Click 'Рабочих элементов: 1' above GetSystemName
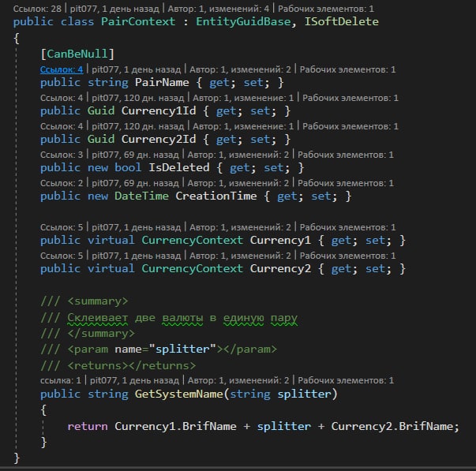Viewport: 476px width, 471px height. coord(346,380)
